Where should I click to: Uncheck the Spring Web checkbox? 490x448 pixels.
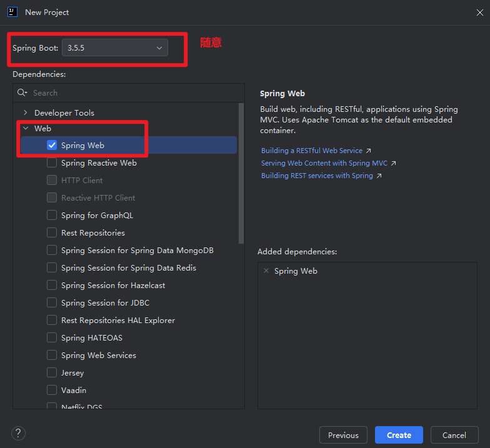click(x=52, y=145)
